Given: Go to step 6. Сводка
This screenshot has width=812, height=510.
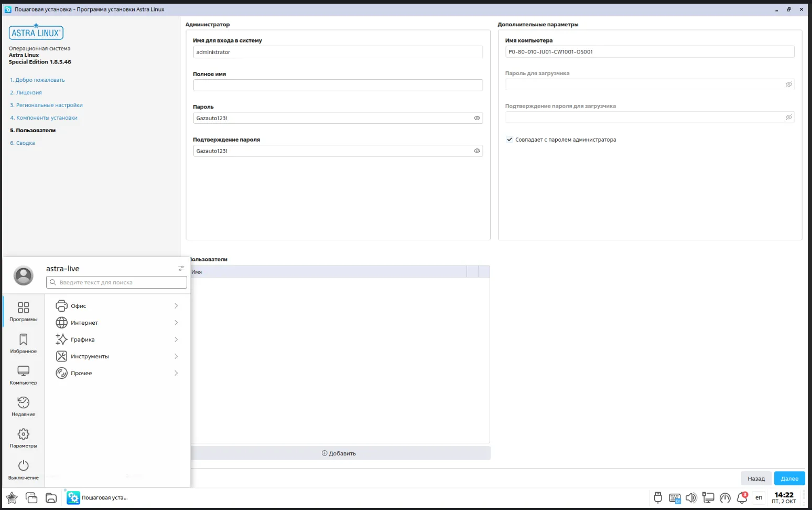Looking at the screenshot, I should coord(23,143).
